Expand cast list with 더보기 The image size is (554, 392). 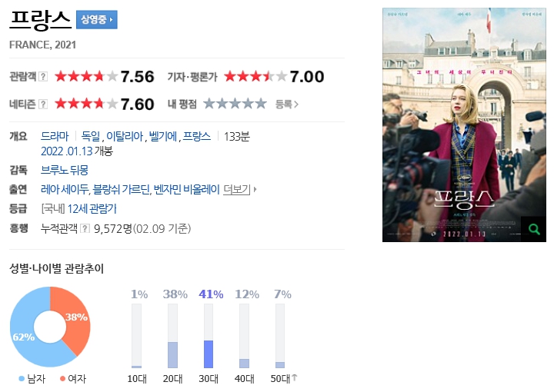239,190
